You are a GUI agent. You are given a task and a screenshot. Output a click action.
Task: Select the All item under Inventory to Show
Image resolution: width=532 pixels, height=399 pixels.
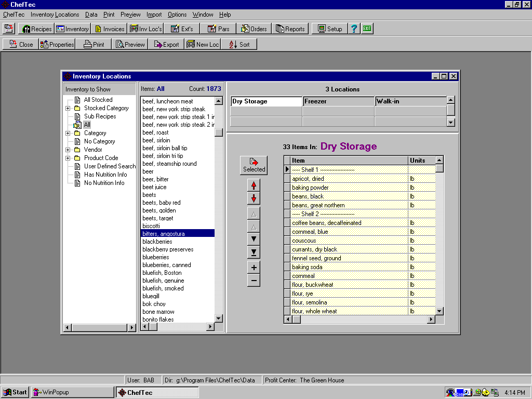coord(87,125)
